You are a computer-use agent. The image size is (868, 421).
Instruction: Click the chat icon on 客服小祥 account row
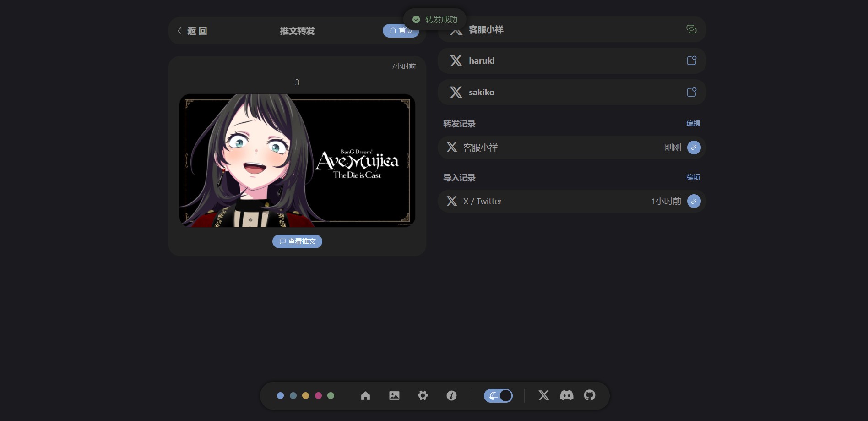pos(691,29)
